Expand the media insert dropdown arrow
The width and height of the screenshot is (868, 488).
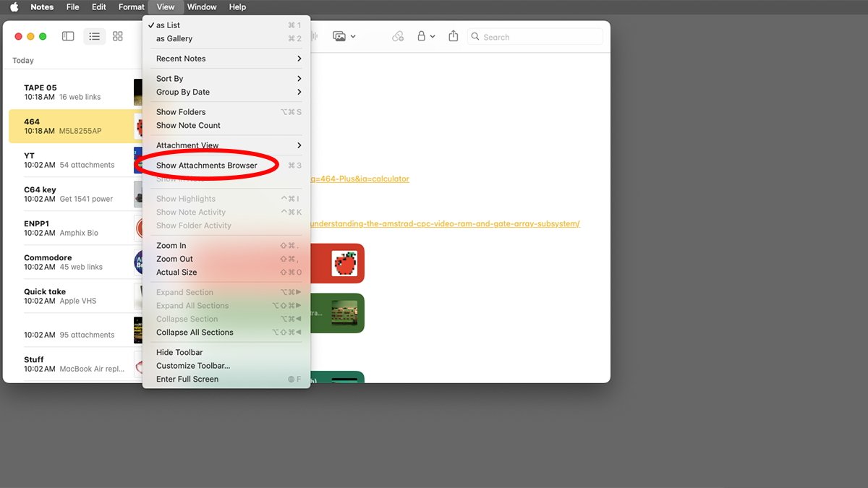(x=353, y=37)
